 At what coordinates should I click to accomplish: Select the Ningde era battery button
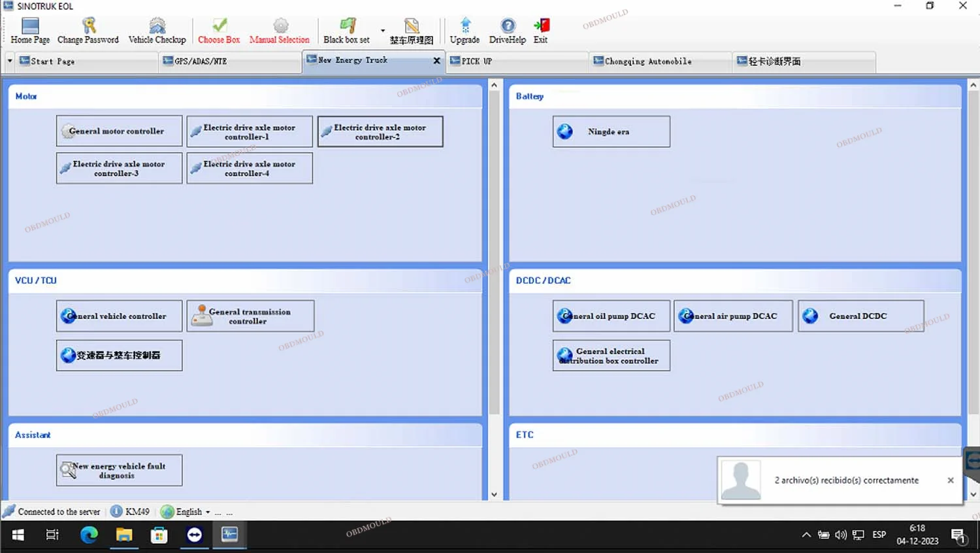tap(611, 131)
